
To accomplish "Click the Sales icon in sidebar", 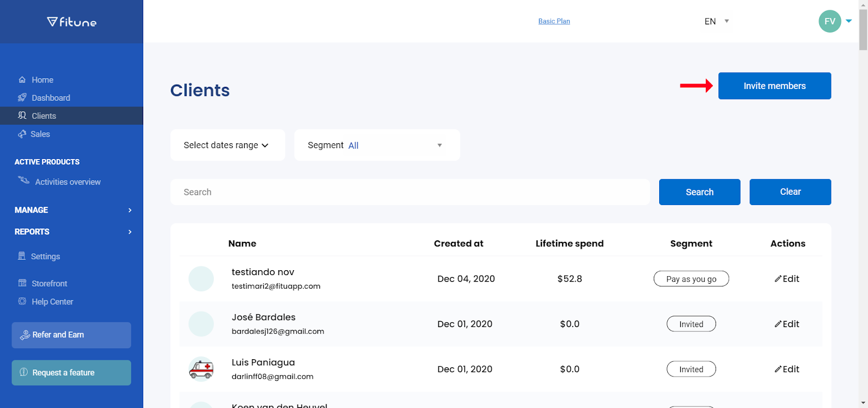I will (x=22, y=134).
